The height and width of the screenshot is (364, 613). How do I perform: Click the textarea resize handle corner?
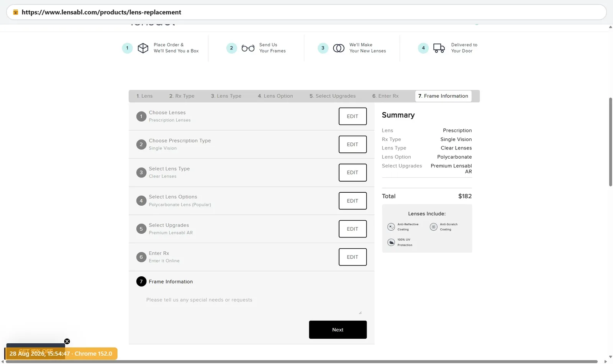360,313
